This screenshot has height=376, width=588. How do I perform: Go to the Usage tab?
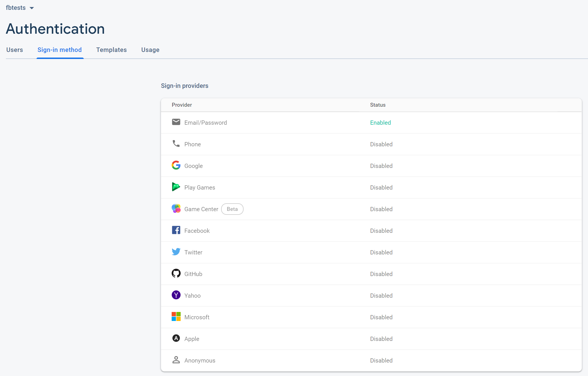[x=150, y=50]
